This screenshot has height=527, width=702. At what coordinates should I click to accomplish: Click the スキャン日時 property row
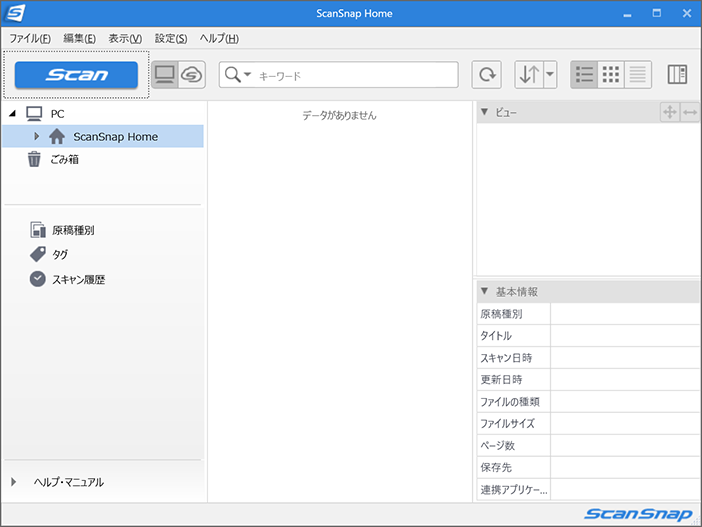[x=588, y=358]
